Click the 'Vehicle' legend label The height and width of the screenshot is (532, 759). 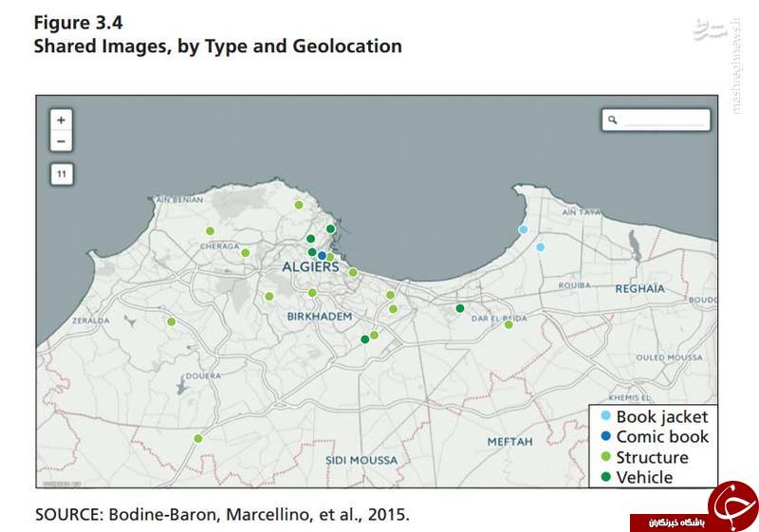coord(644,477)
